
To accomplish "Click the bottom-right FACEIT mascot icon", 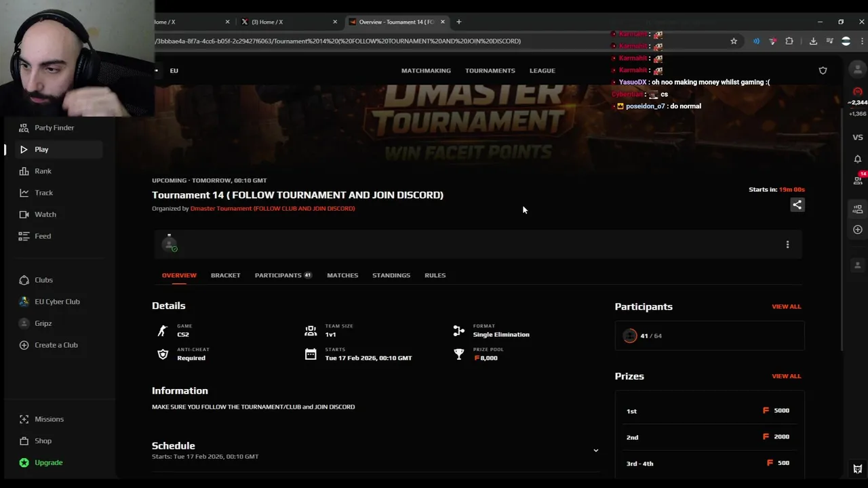I will click(858, 469).
